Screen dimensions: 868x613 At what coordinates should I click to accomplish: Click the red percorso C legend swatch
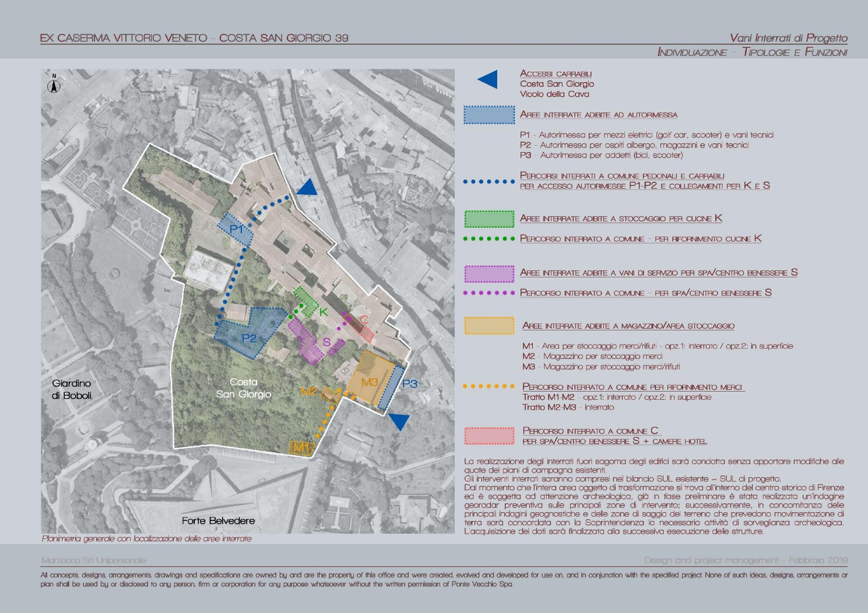[489, 436]
